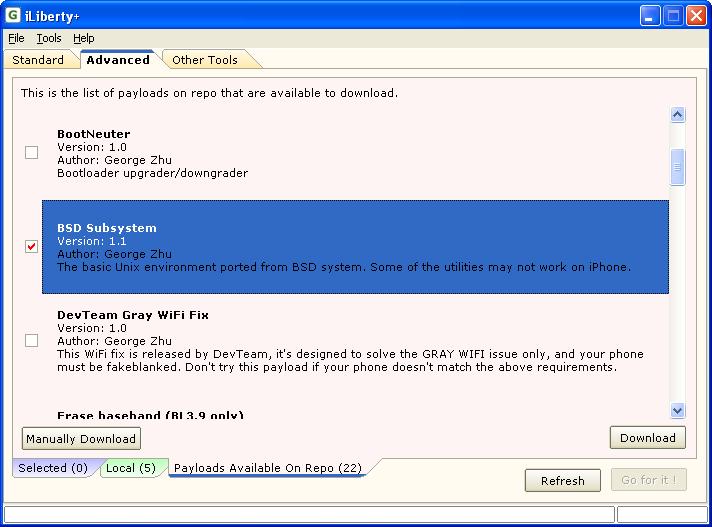Click the payload list scroll down arrow
The image size is (712, 527).
(x=677, y=411)
